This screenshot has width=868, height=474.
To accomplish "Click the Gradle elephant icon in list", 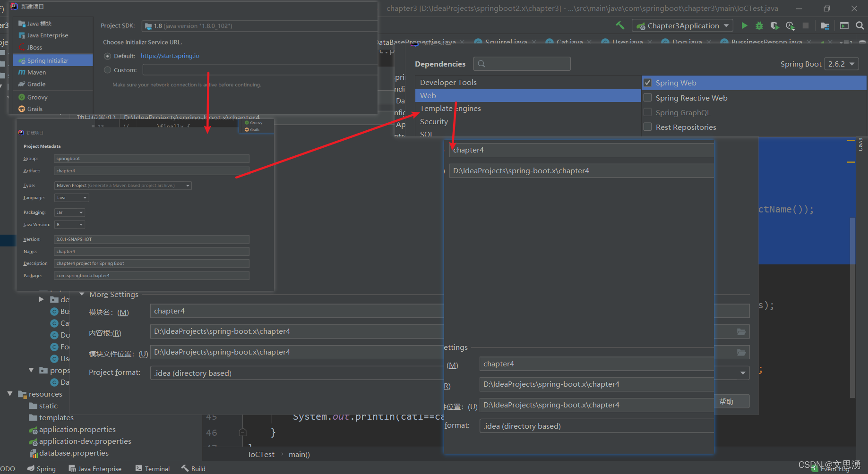I will [x=22, y=84].
